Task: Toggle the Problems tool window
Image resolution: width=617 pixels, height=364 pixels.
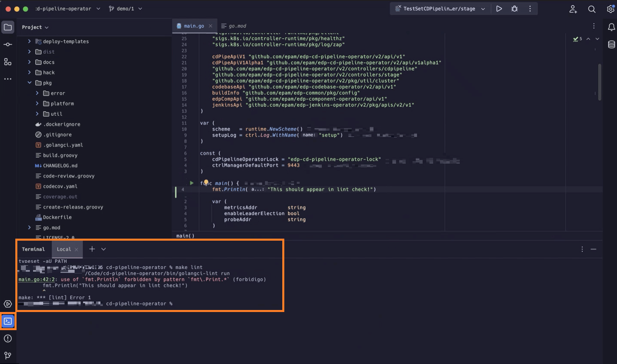Action: tap(8, 339)
